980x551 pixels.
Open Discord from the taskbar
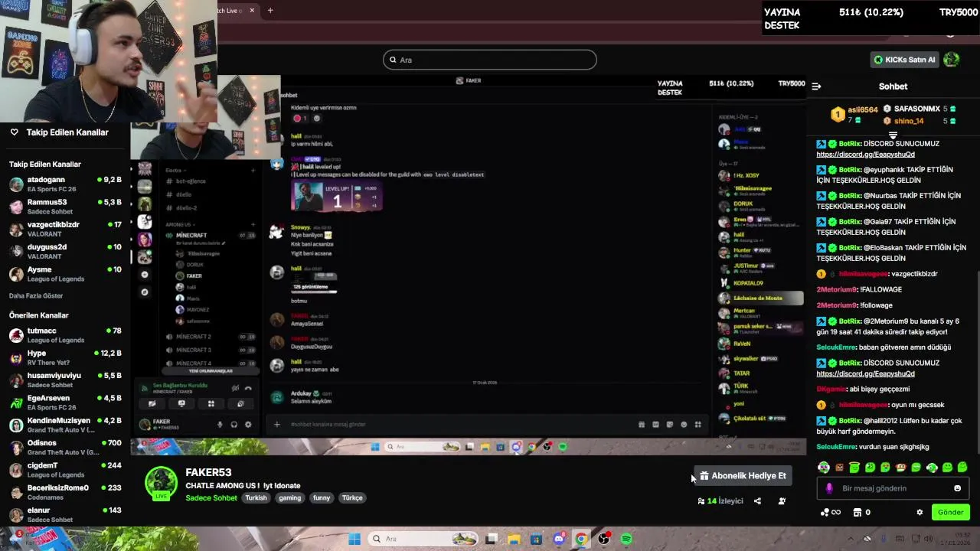pos(559,539)
